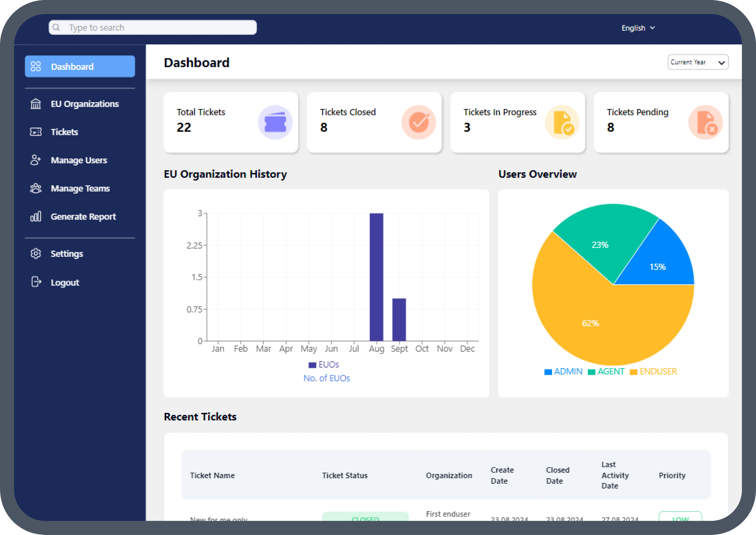Open the English language dropdown
This screenshot has height=535, width=756.
(x=638, y=28)
